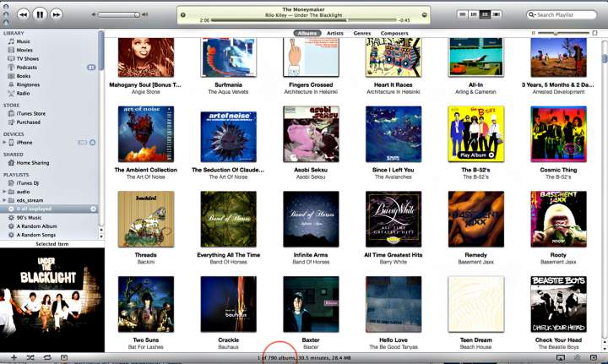
Task: Select the 90's Music smart playlist
Action: 29,218
